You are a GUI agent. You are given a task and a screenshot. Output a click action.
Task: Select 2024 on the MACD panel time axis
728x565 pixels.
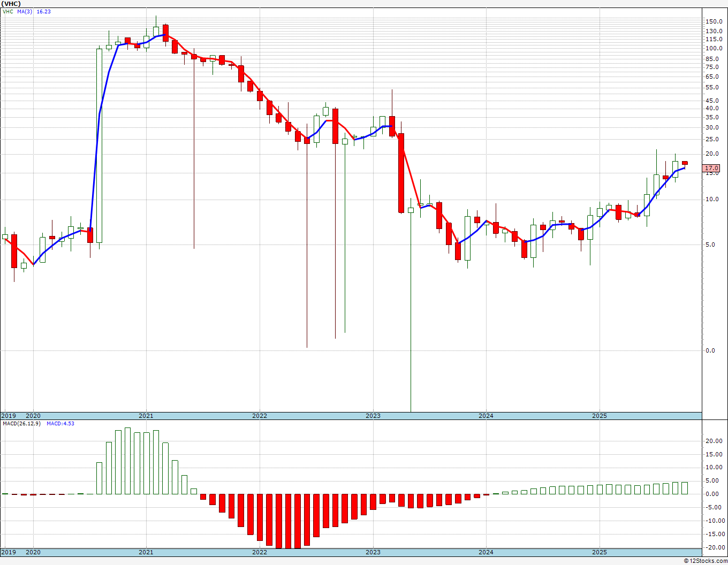pos(486,552)
